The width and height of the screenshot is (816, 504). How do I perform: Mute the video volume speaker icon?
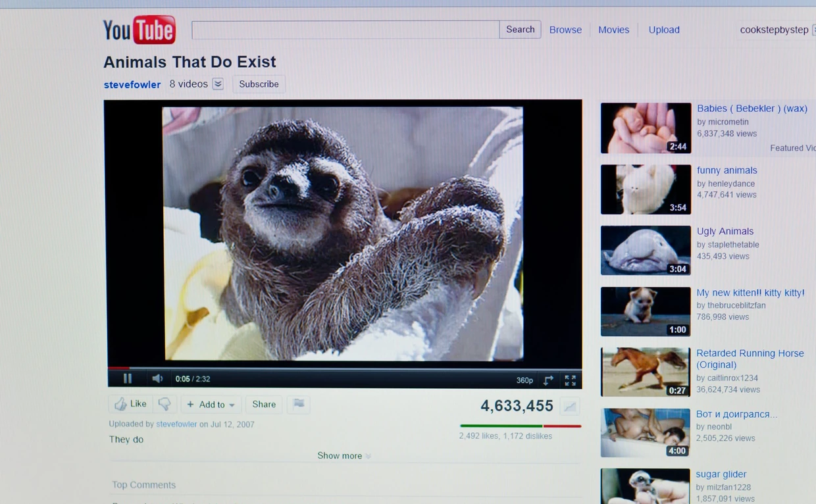point(157,379)
